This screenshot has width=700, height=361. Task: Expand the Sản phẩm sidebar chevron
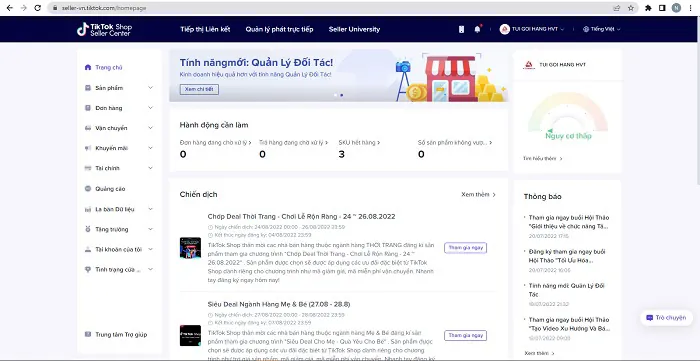[150, 88]
